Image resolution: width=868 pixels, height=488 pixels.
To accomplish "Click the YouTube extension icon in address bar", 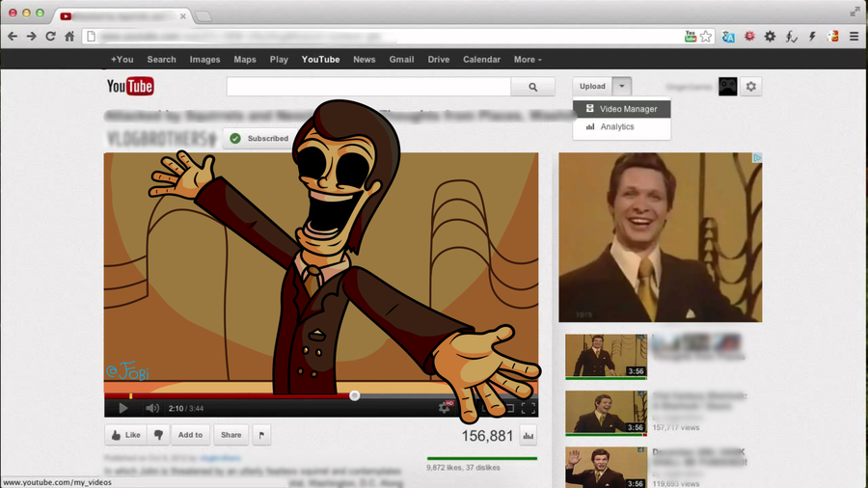I will [691, 37].
